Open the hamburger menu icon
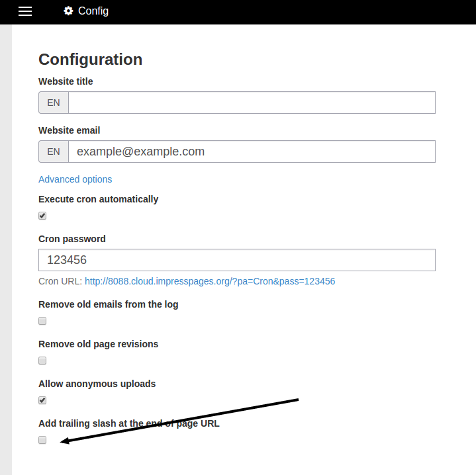Screen dimensions: 476x475 point(25,11)
